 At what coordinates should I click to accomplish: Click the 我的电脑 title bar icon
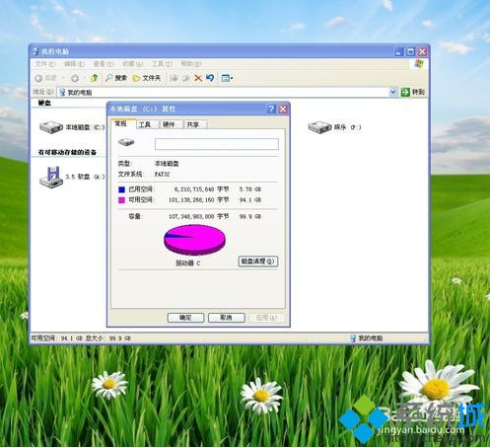click(x=35, y=51)
